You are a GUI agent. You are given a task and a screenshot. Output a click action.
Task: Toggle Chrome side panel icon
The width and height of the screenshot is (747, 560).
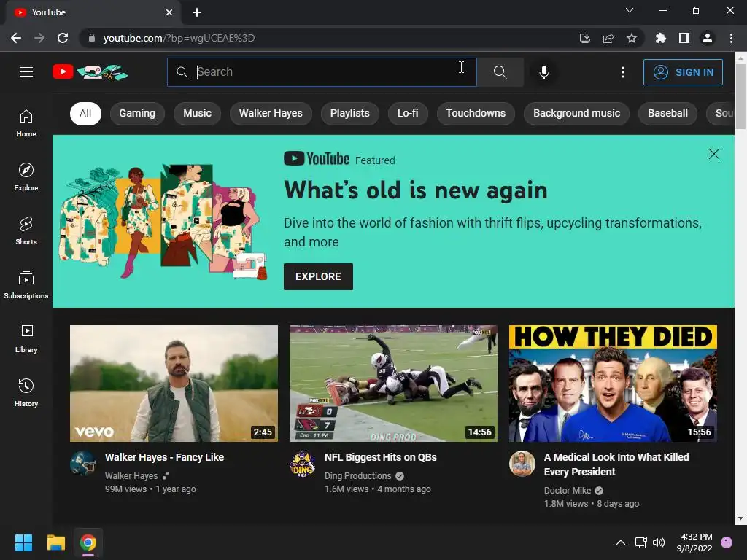pos(684,38)
